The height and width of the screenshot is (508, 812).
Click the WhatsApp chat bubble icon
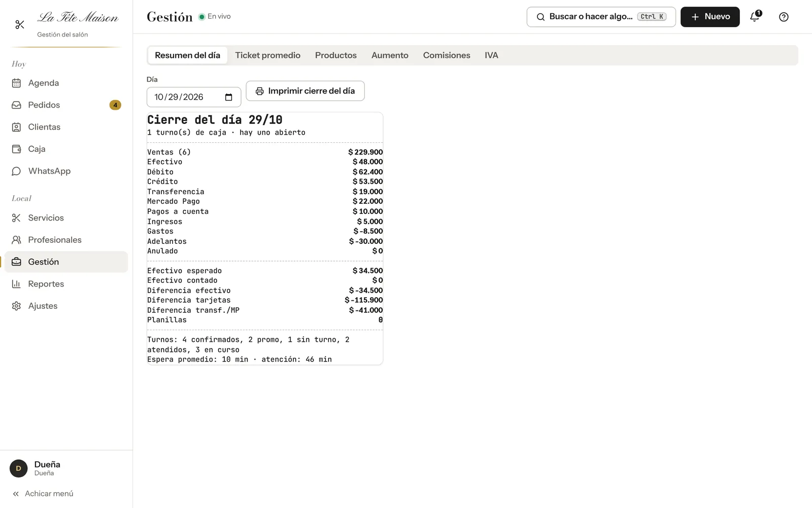(16, 171)
